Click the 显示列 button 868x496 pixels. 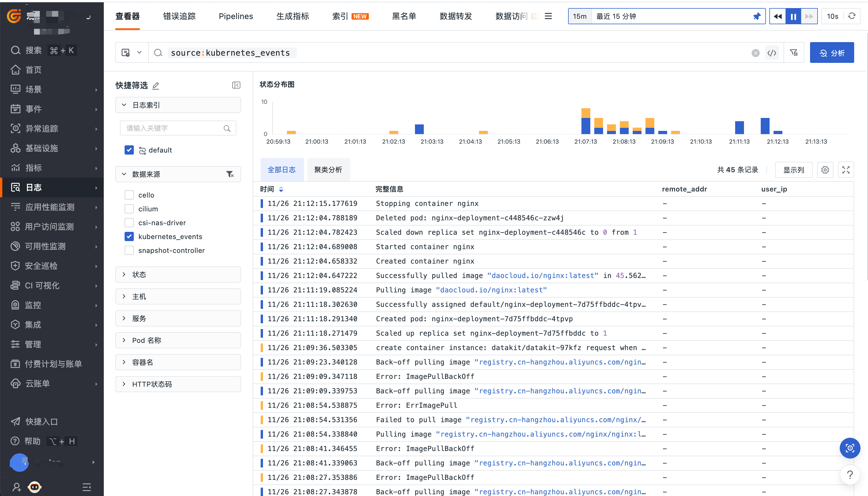pos(793,170)
